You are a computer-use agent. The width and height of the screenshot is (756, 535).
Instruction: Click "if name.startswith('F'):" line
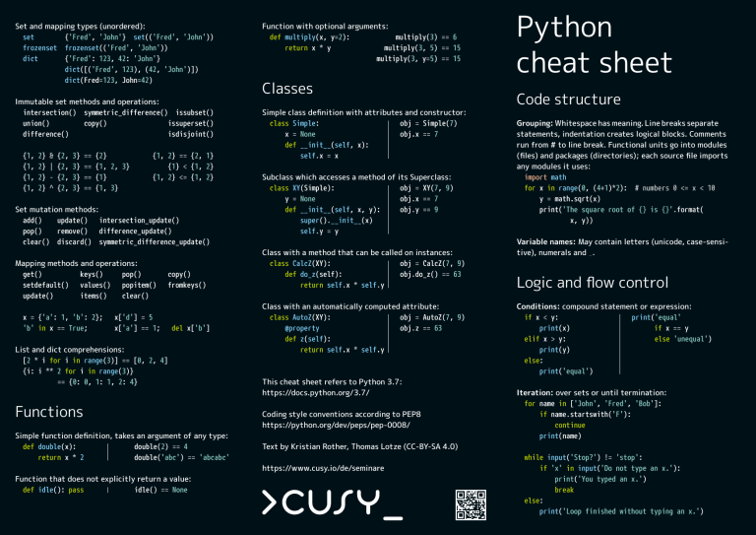coord(585,415)
